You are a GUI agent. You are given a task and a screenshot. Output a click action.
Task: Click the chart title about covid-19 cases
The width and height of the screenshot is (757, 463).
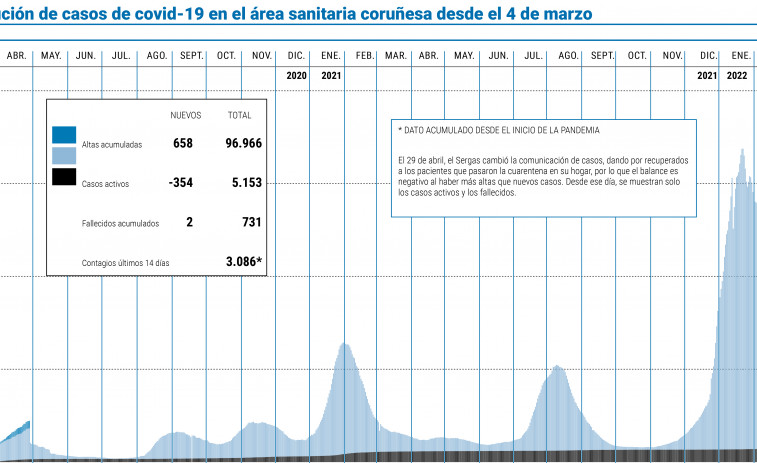click(296, 14)
